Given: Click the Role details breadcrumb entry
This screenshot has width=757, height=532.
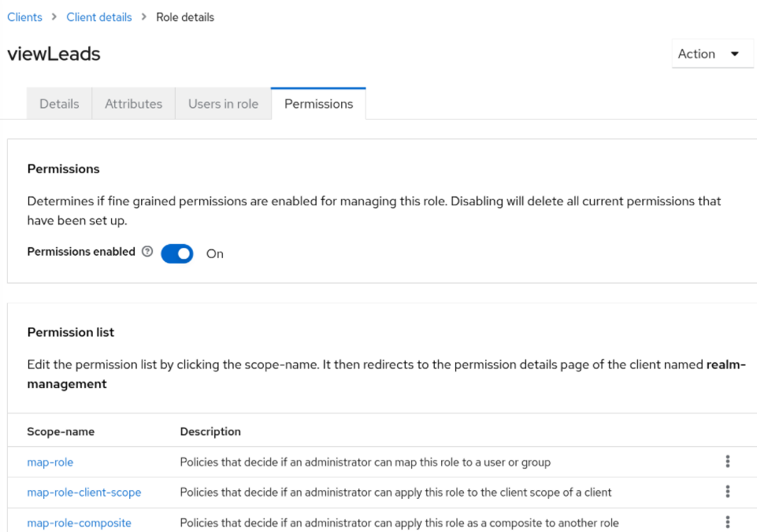Looking at the screenshot, I should tap(185, 17).
